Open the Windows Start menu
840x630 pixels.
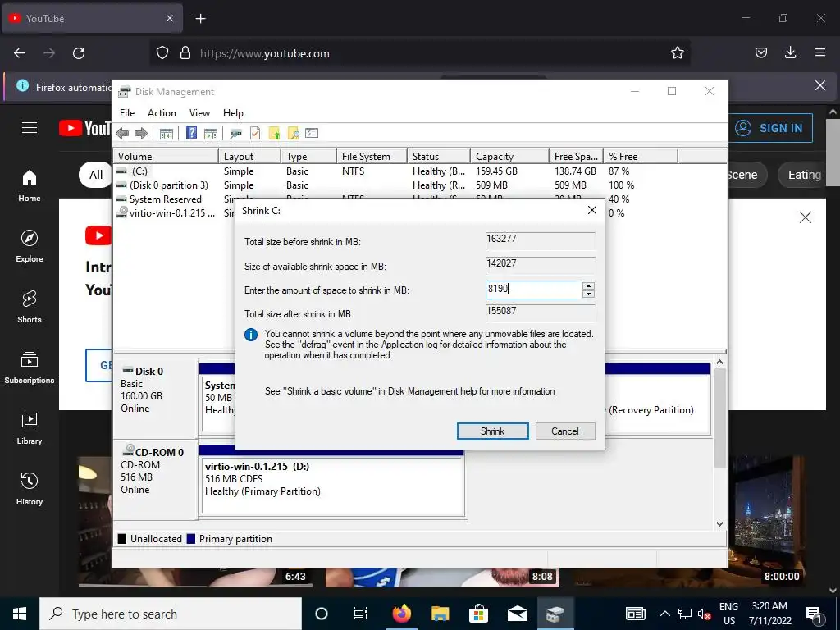(x=20, y=614)
